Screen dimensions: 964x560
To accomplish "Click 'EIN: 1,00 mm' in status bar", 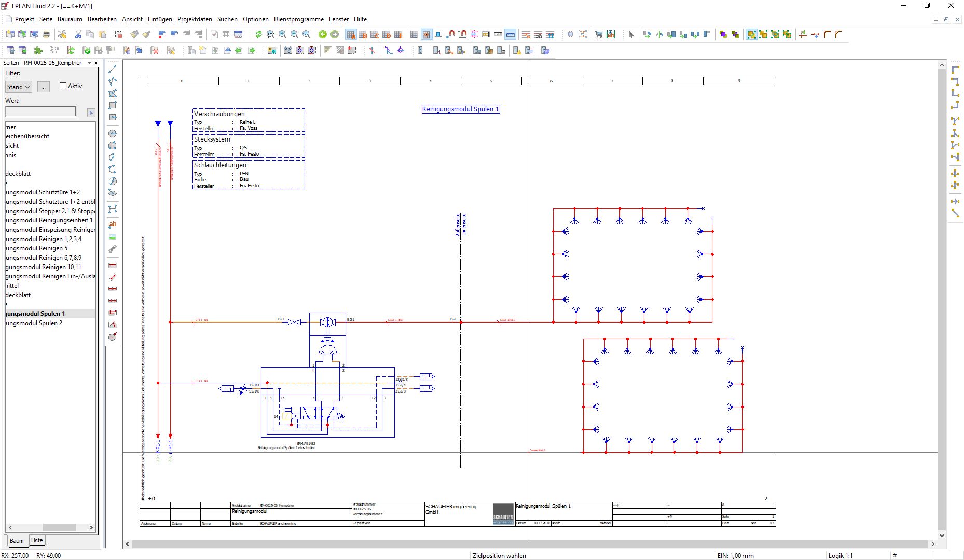I will pos(736,555).
